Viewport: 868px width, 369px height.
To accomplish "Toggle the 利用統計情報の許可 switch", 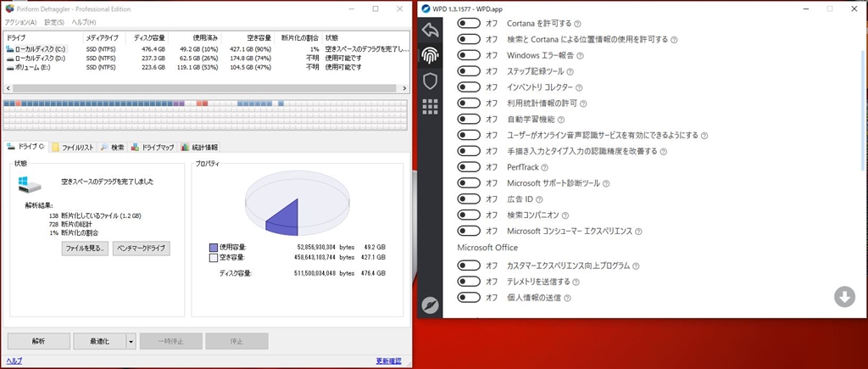I will point(469,103).
